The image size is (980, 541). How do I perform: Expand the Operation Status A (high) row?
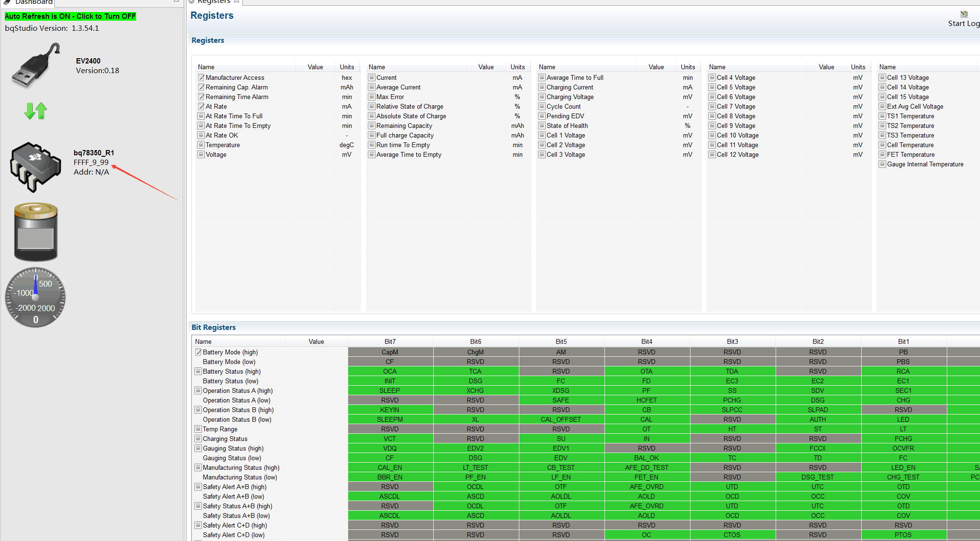[198, 390]
